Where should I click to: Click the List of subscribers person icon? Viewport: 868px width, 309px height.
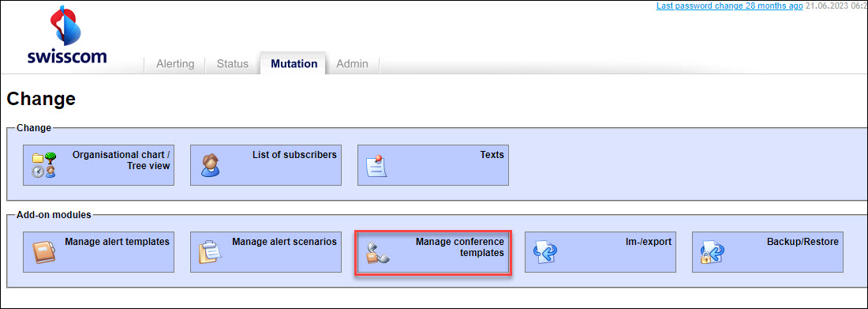pos(211,165)
